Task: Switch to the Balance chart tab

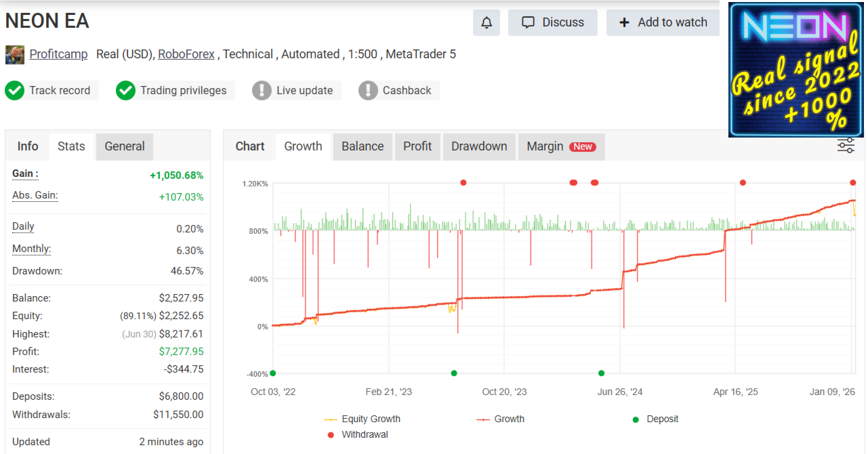Action: click(x=363, y=146)
